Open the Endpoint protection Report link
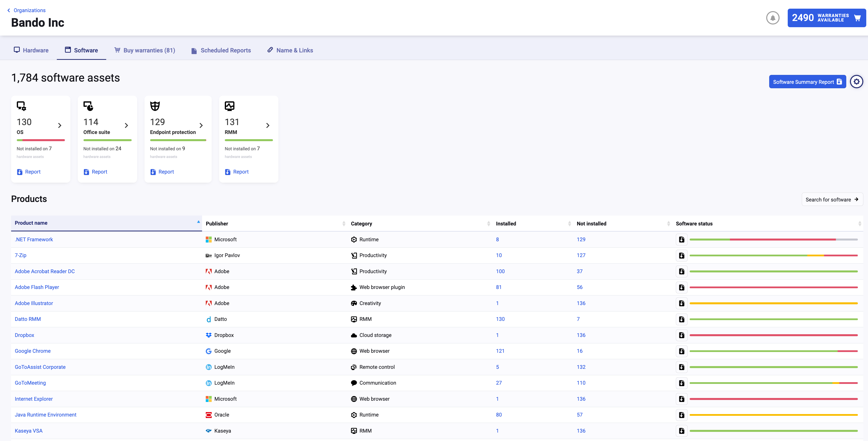Image resolution: width=868 pixels, height=441 pixels. click(x=162, y=172)
